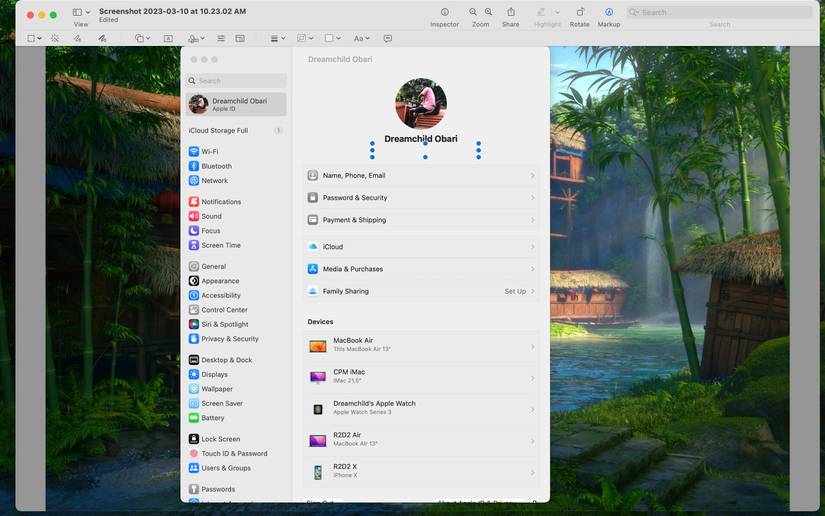Select the Instant Alpha wand tool

coord(55,38)
